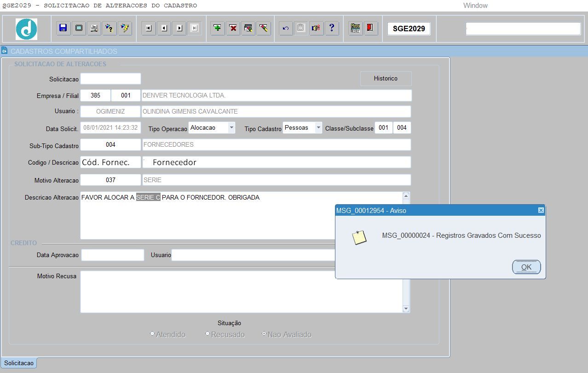Click the pointing-hand toolbar icon

tap(316, 28)
